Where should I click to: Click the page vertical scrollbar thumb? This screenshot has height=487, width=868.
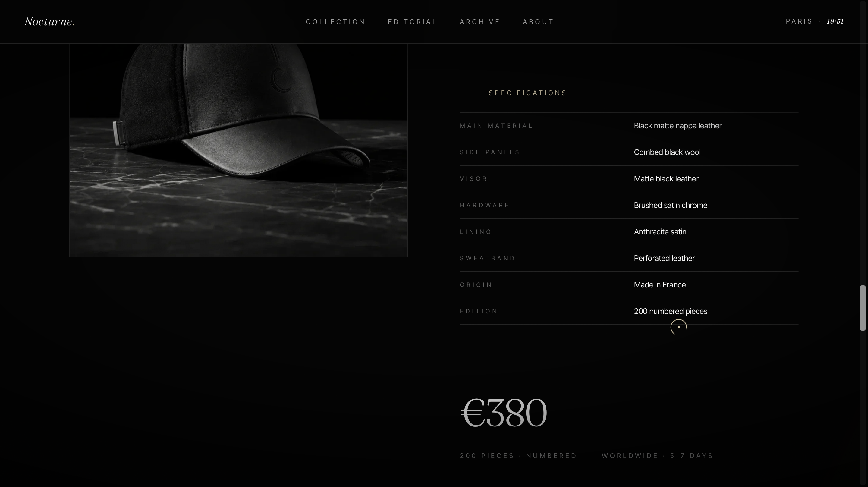(x=863, y=308)
